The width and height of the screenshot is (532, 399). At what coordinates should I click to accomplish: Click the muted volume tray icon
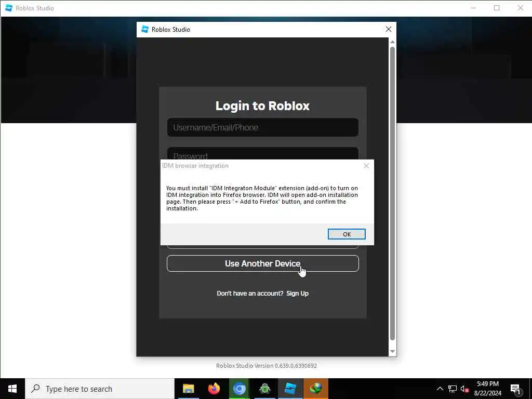point(464,389)
